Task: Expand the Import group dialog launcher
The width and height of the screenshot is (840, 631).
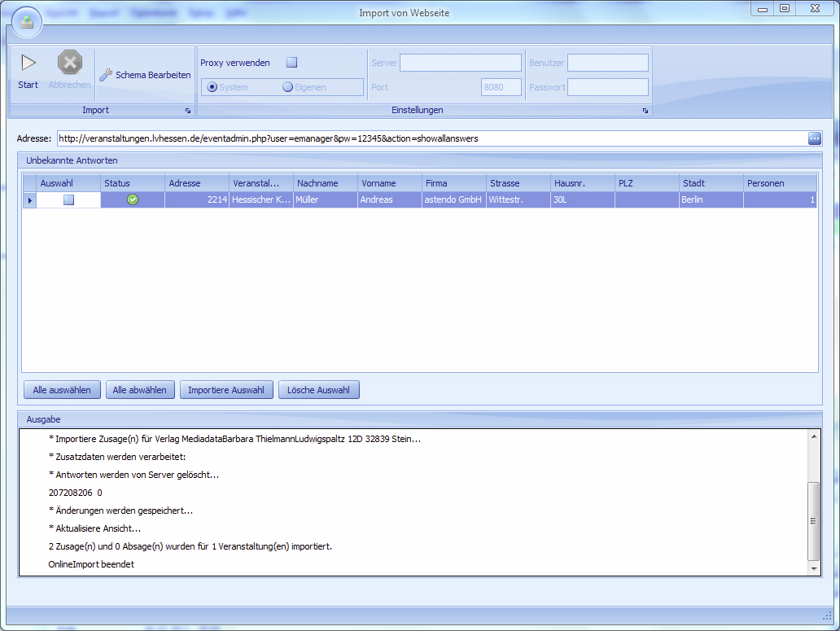Action: pos(187,111)
